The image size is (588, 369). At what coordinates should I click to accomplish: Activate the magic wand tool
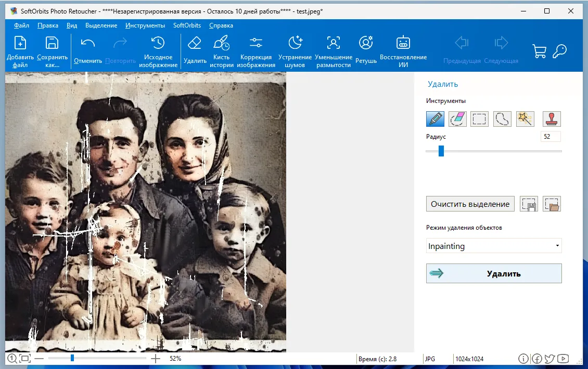click(x=525, y=119)
